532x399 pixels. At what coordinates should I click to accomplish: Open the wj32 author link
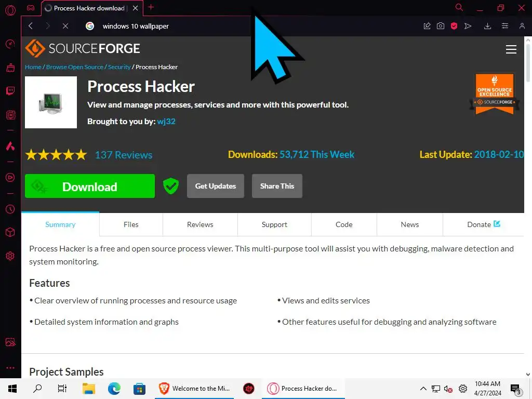tap(166, 122)
